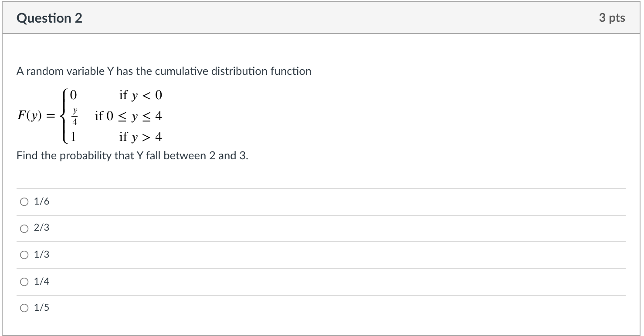Select the 1/6 radio button

pos(24,201)
